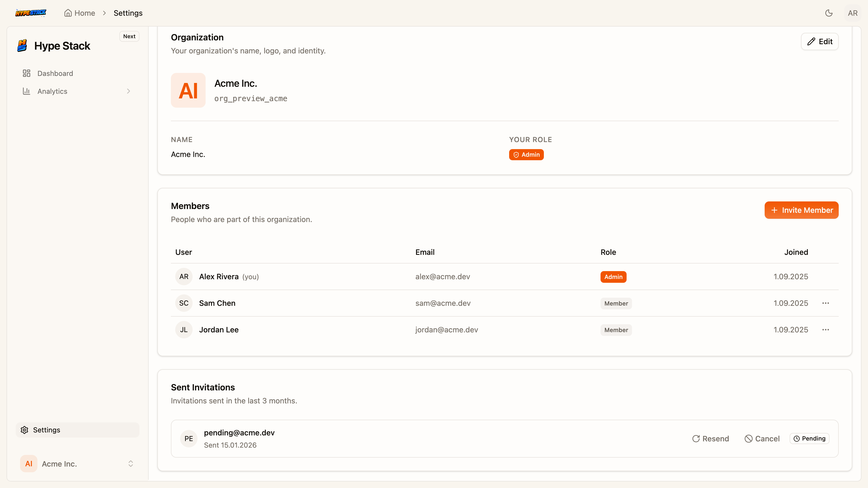Click the clock icon in Pending badge

coord(797,438)
